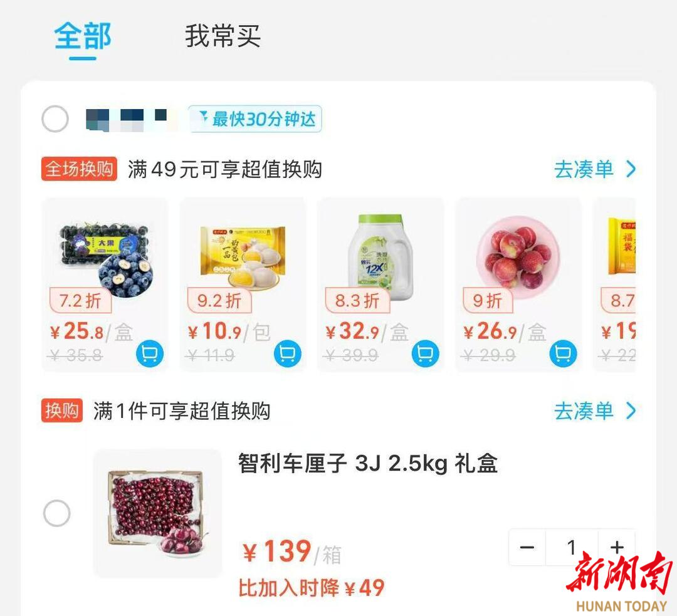Add blueberries ¥25.8 box to cart
Viewport: 677px width, 616px height.
point(149,353)
